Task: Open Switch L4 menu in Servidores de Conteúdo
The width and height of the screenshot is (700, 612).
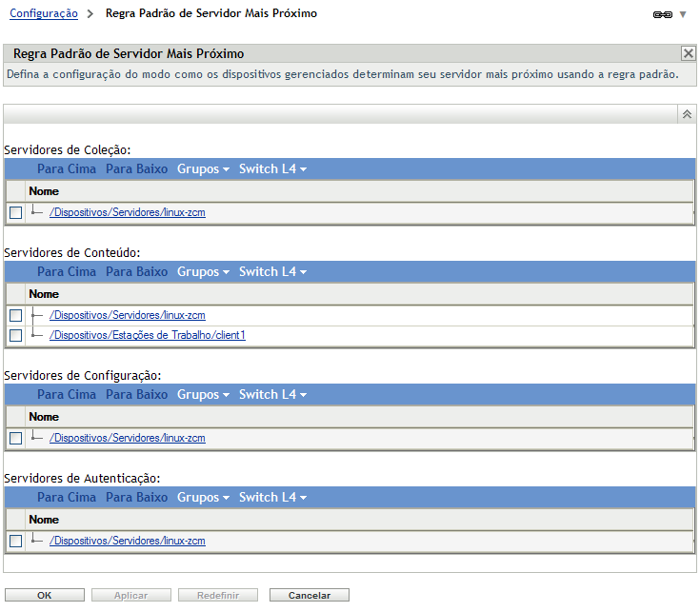Action: pos(272,271)
